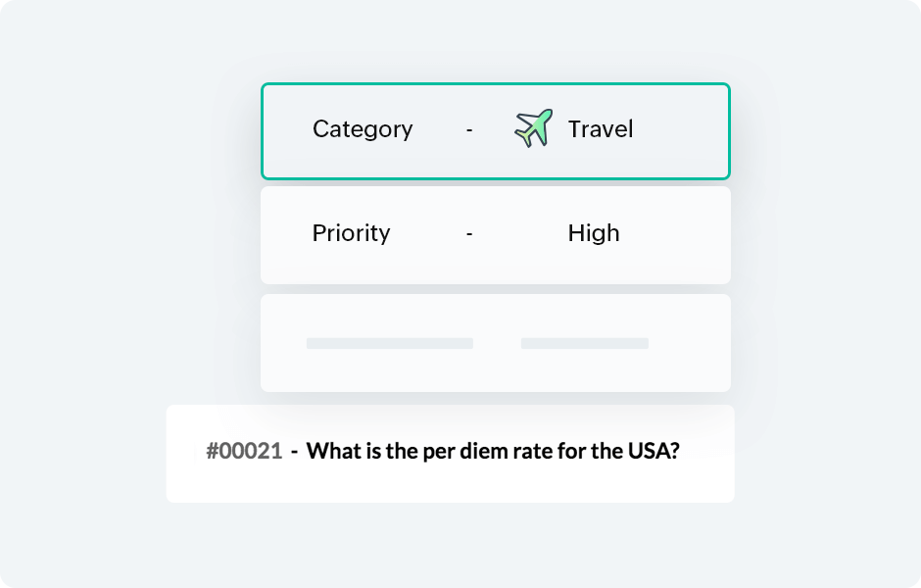
Task: Click the right placeholder bar in empty row
Action: tap(584, 343)
